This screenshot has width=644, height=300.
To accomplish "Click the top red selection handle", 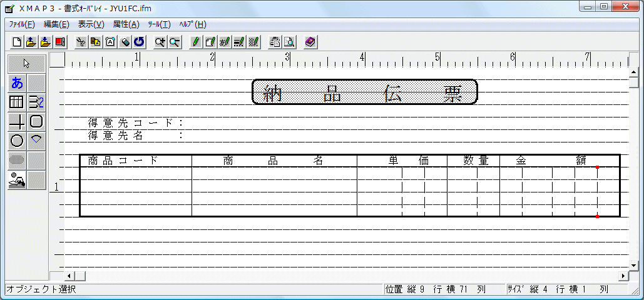I will [x=597, y=167].
